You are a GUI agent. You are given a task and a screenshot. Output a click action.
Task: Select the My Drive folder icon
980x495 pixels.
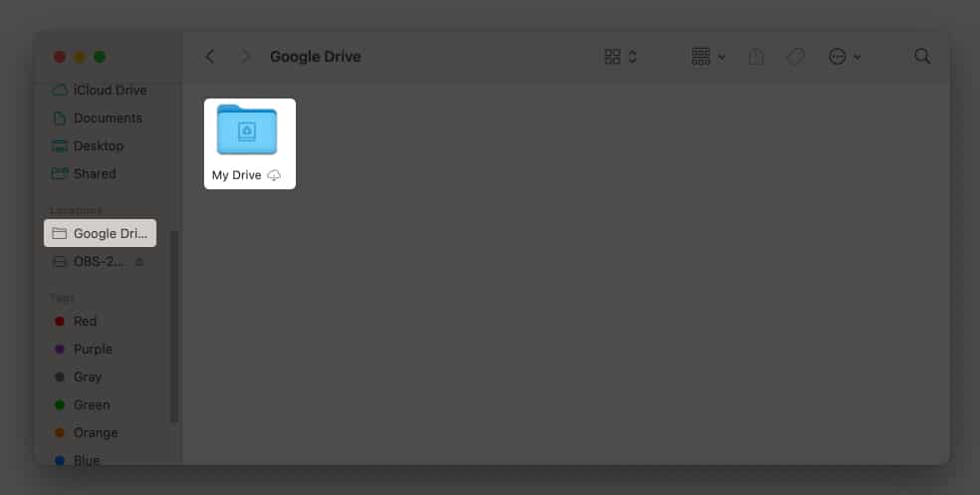pos(246,129)
